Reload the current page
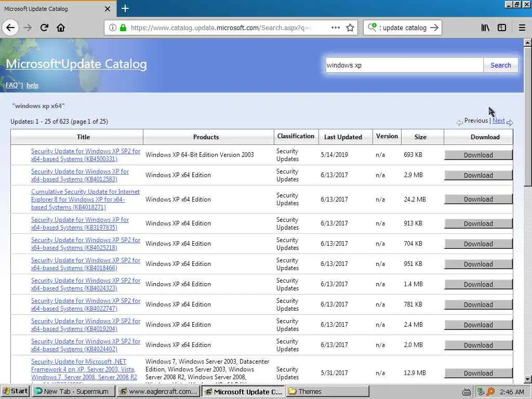532x399 pixels. pyautogui.click(x=44, y=28)
